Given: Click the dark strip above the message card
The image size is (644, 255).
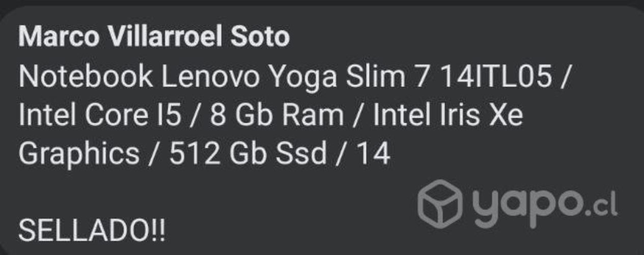Looking at the screenshot, I should [x=322, y=3].
